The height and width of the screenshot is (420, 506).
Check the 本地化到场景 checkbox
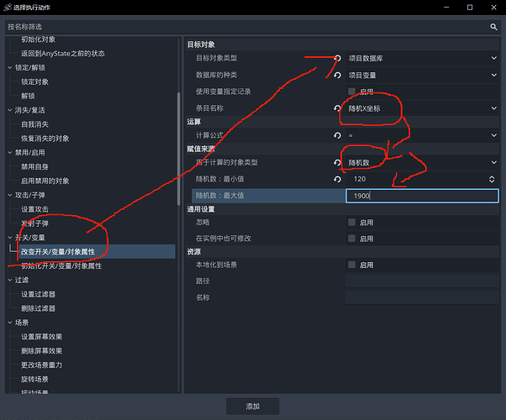[x=352, y=265]
